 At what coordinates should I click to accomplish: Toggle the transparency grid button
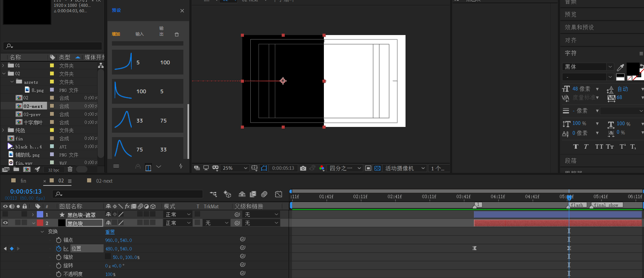click(x=377, y=168)
